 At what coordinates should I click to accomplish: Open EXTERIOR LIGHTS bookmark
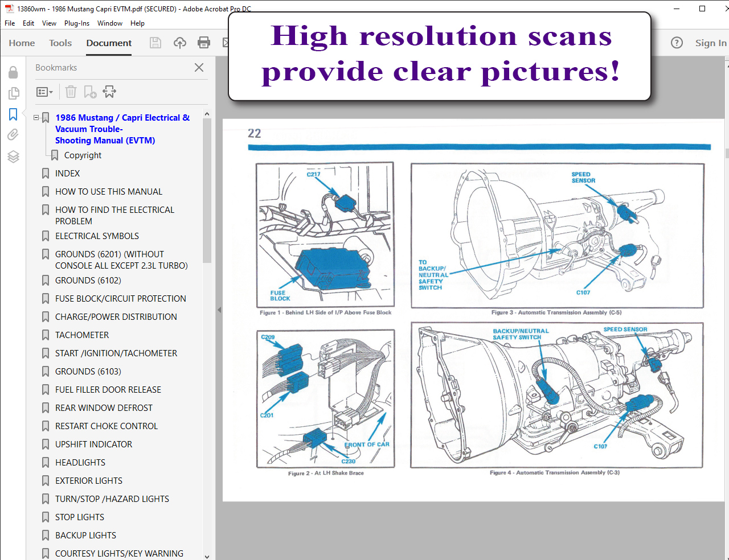(89, 481)
